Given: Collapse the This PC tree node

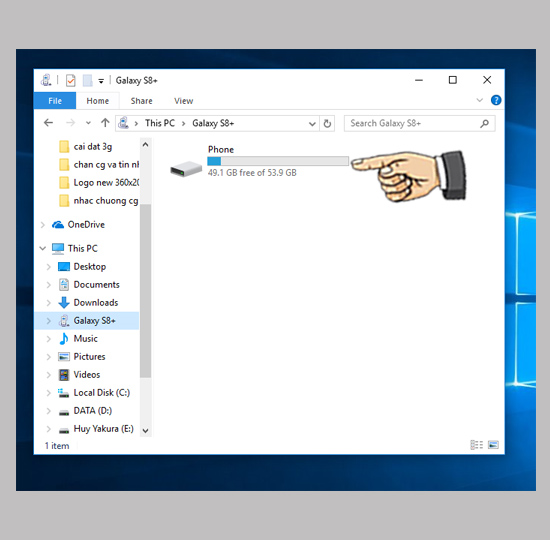Looking at the screenshot, I should 42,248.
